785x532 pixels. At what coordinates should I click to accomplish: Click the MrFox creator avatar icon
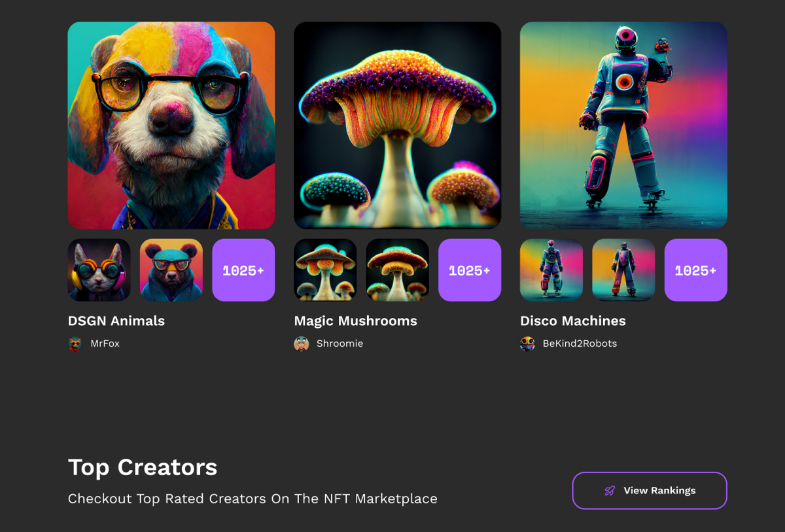pyautogui.click(x=75, y=343)
